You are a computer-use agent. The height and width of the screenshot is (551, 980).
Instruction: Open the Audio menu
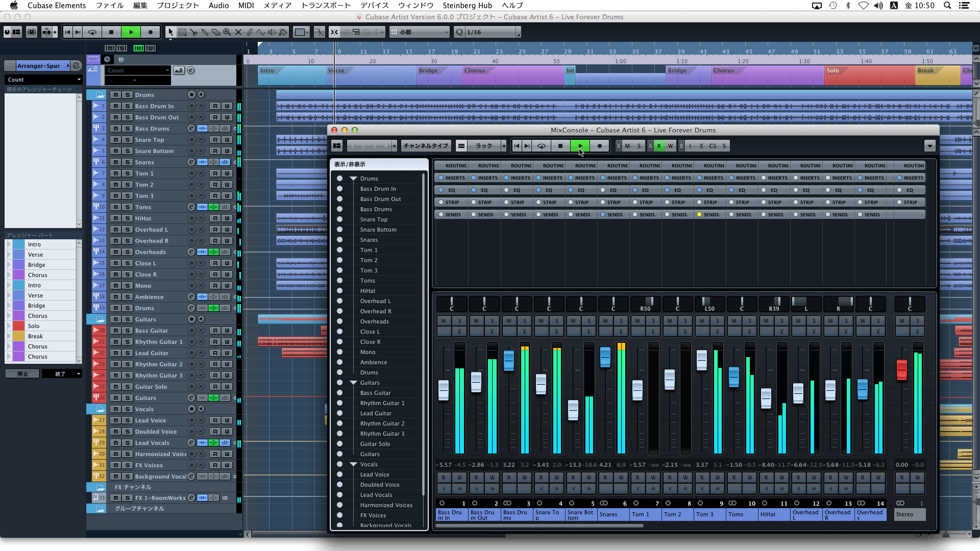218,6
